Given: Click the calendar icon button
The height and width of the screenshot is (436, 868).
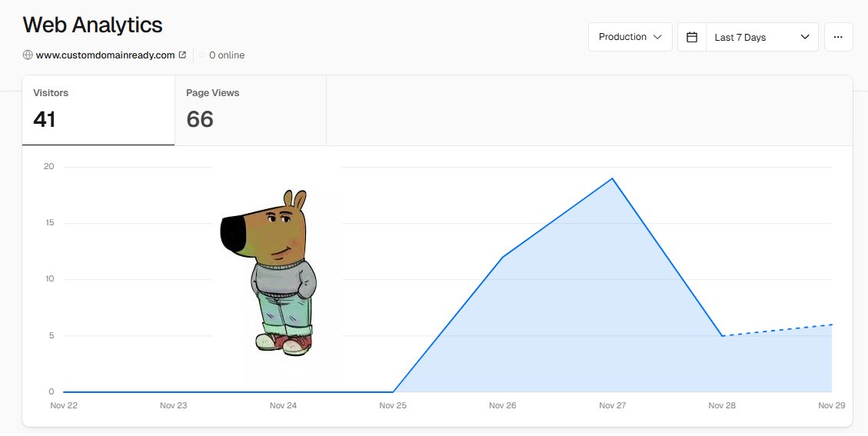Looking at the screenshot, I should (692, 37).
